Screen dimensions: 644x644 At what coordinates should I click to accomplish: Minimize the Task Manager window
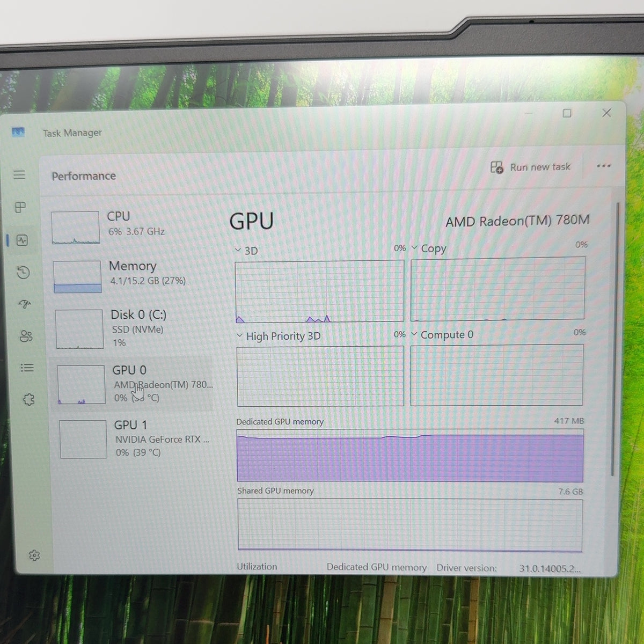(x=528, y=114)
